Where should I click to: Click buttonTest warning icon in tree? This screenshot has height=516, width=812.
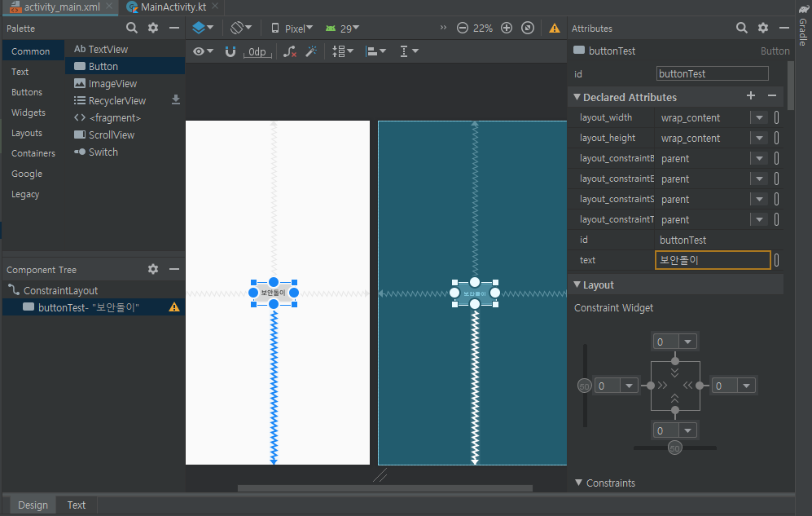(174, 307)
